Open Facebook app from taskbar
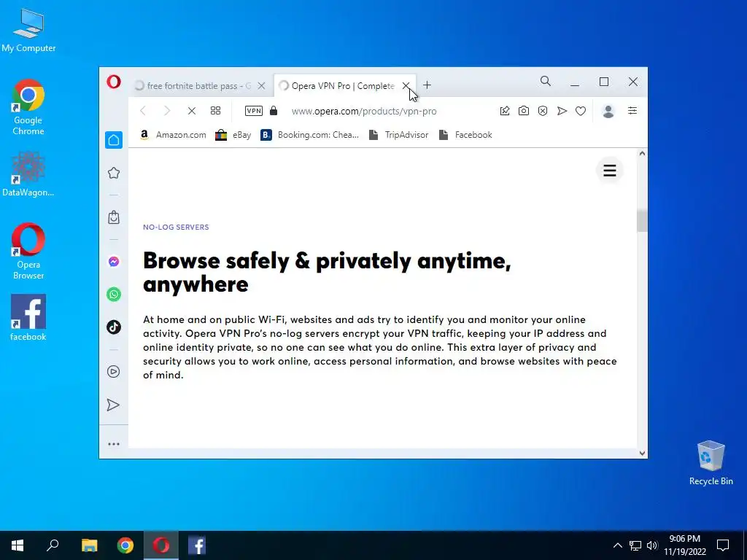Viewport: 747px width, 560px height. (x=197, y=545)
